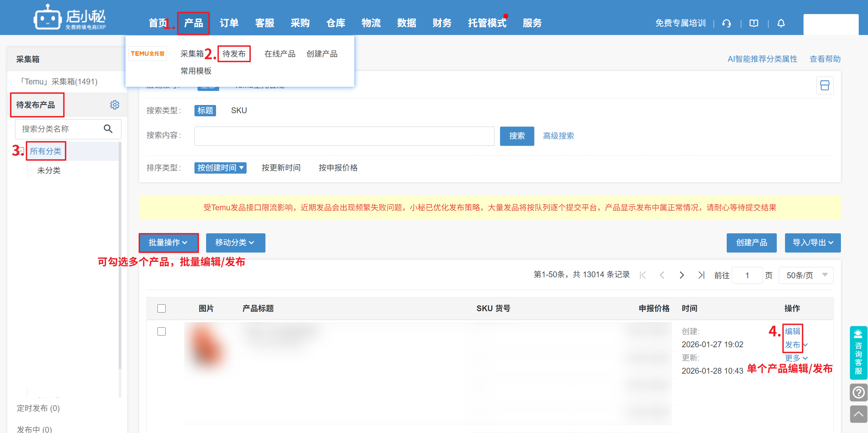Click the magnifier icon in category search
The height and width of the screenshot is (433, 868).
tap(108, 129)
